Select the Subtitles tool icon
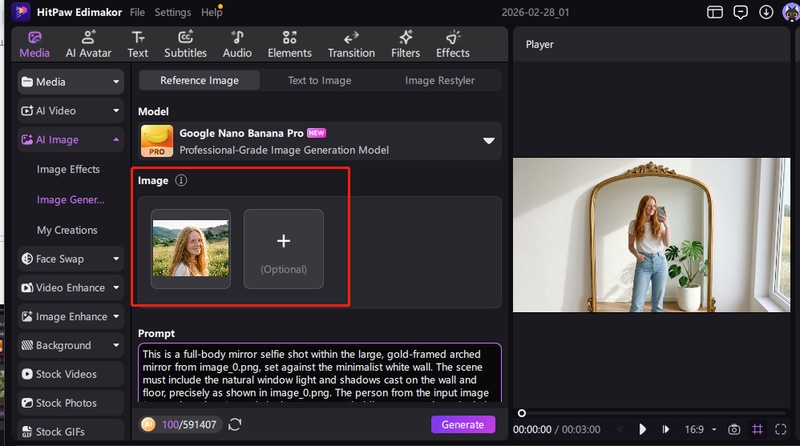 pyautogui.click(x=185, y=44)
